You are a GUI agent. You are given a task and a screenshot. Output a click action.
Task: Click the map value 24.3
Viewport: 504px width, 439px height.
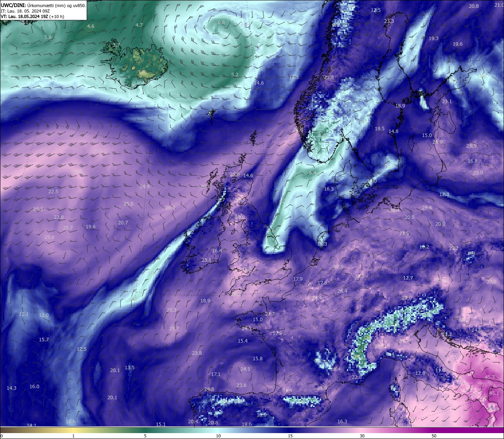[x=246, y=328]
